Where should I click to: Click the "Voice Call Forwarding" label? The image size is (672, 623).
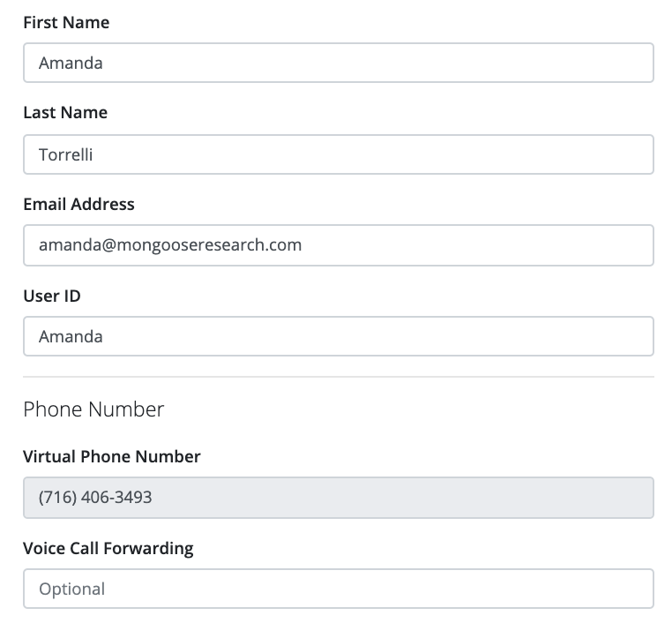(108, 548)
